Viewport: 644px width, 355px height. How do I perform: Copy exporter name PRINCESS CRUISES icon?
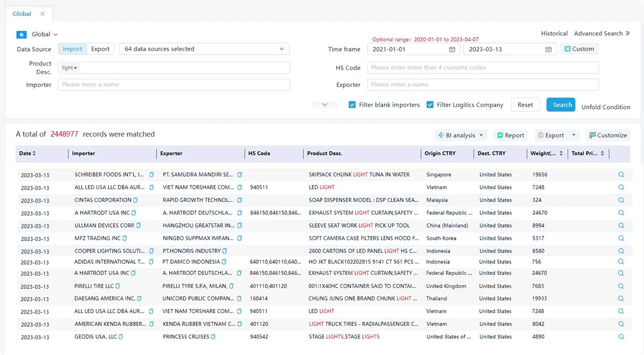pyautogui.click(x=214, y=337)
